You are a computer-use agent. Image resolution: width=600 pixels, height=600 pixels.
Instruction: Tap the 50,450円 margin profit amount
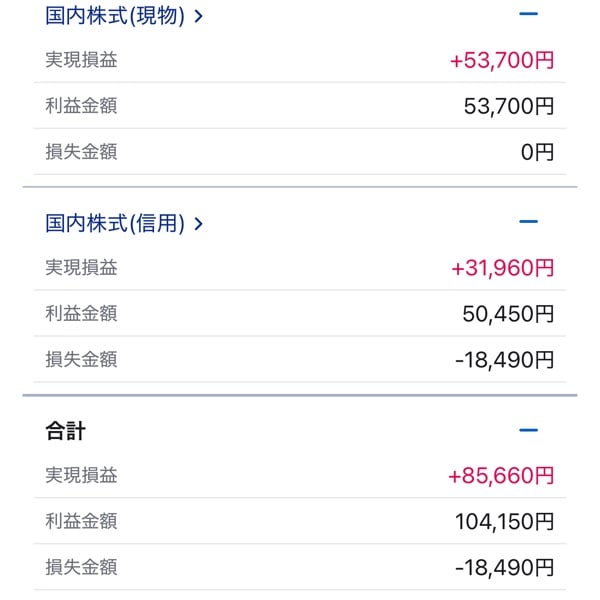click(x=508, y=314)
